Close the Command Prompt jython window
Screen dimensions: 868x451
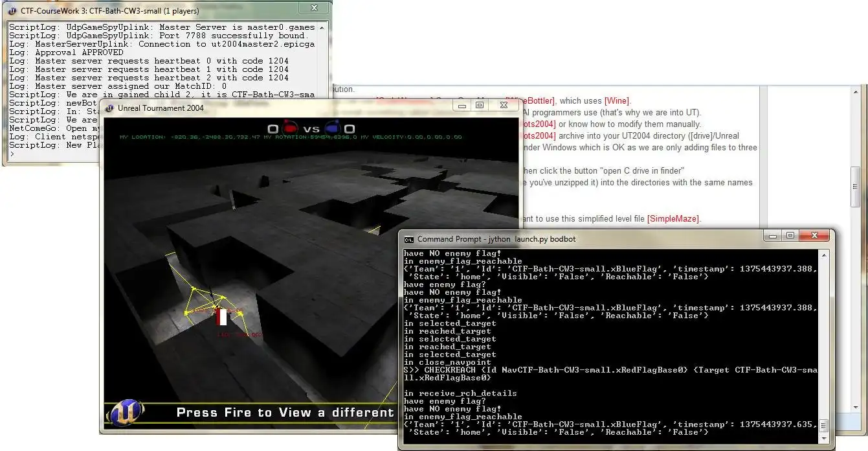pyautogui.click(x=814, y=236)
